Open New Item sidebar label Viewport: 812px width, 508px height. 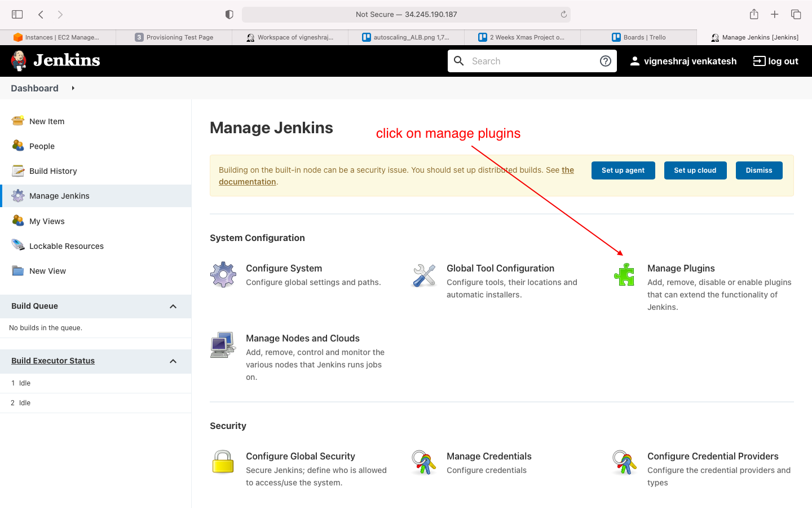click(x=47, y=121)
